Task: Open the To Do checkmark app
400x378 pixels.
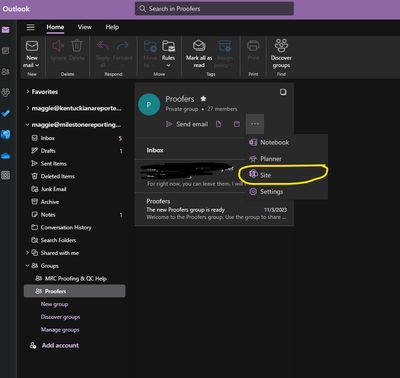Action: 6,113
